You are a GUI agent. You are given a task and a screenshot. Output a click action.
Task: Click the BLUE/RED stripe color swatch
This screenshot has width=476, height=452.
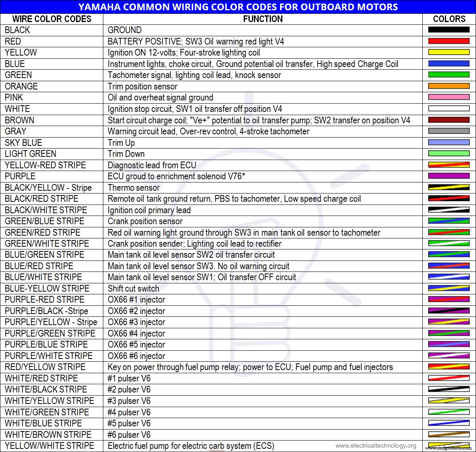(x=448, y=266)
